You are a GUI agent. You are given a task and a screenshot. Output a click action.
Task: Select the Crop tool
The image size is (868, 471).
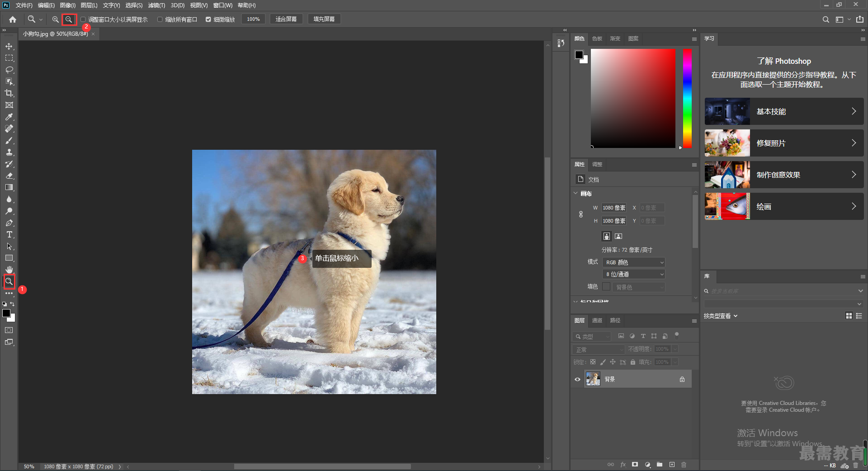pos(9,93)
